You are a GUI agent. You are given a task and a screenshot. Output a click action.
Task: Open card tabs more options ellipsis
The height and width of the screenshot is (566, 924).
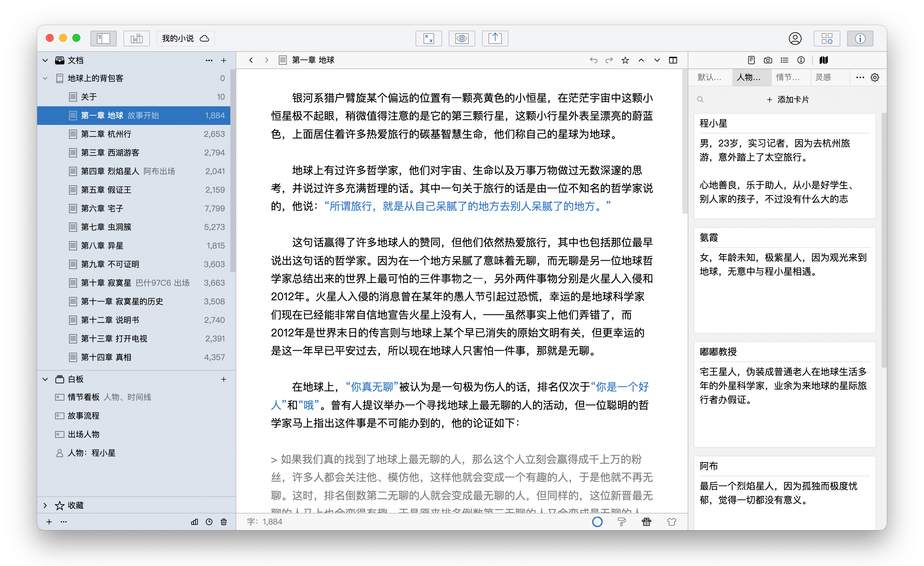(860, 77)
